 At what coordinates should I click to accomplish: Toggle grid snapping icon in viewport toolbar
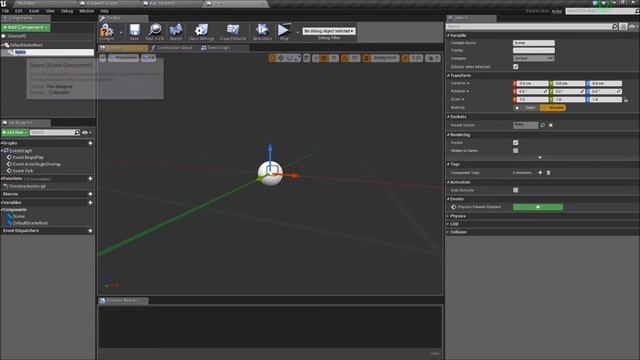(324, 58)
